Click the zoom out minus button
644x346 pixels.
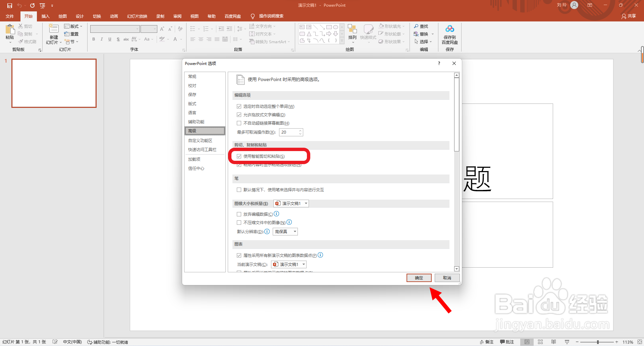(577, 342)
